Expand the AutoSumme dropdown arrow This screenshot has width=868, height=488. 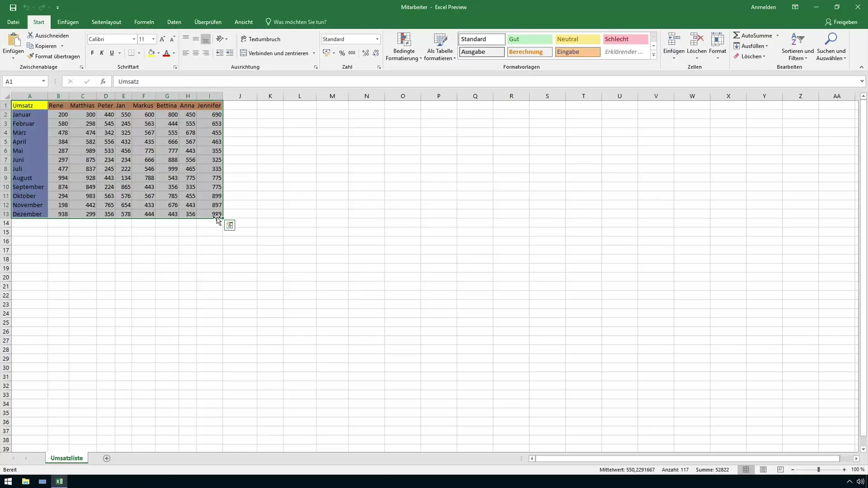coord(778,35)
